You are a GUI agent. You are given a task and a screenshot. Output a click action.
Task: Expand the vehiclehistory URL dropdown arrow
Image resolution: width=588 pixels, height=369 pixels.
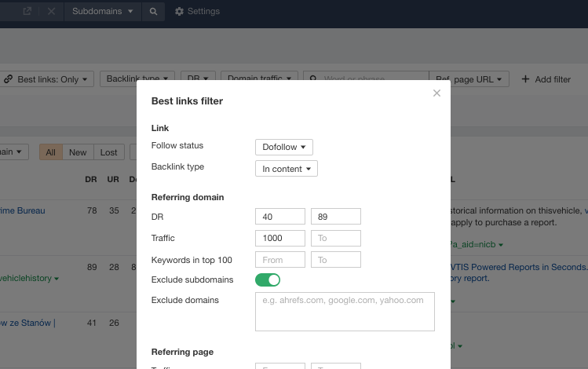click(x=57, y=279)
